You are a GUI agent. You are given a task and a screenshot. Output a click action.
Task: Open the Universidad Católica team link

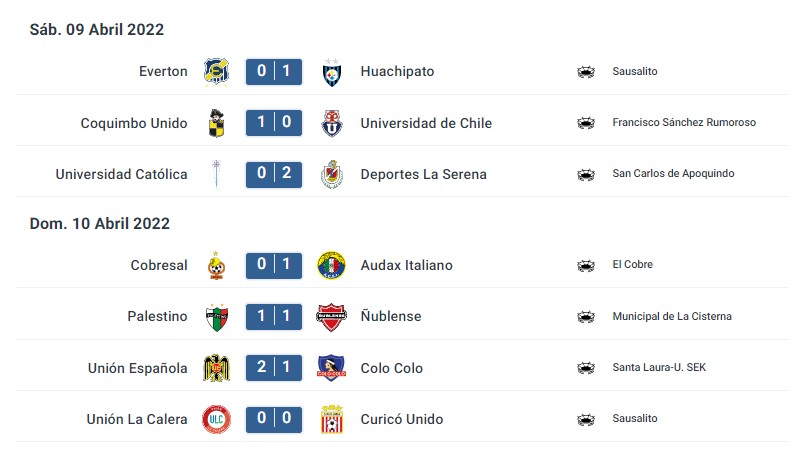121,174
